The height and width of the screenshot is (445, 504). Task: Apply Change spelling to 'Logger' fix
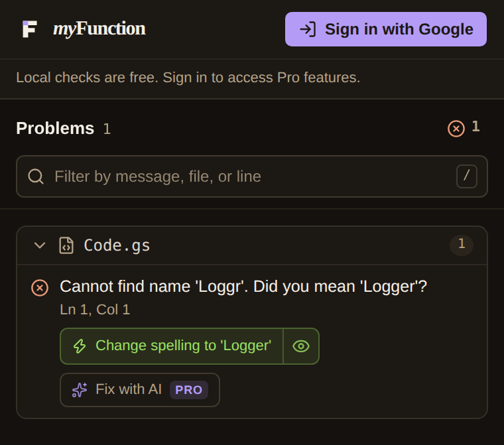172,346
